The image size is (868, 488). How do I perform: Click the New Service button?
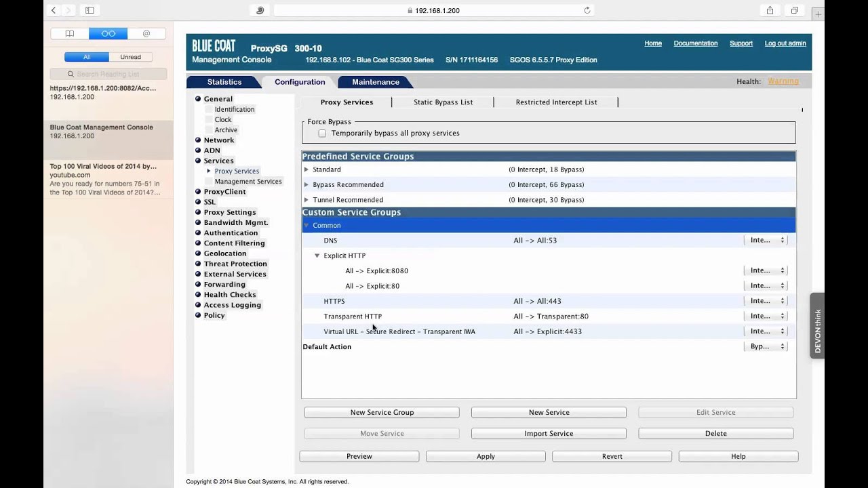(x=549, y=412)
